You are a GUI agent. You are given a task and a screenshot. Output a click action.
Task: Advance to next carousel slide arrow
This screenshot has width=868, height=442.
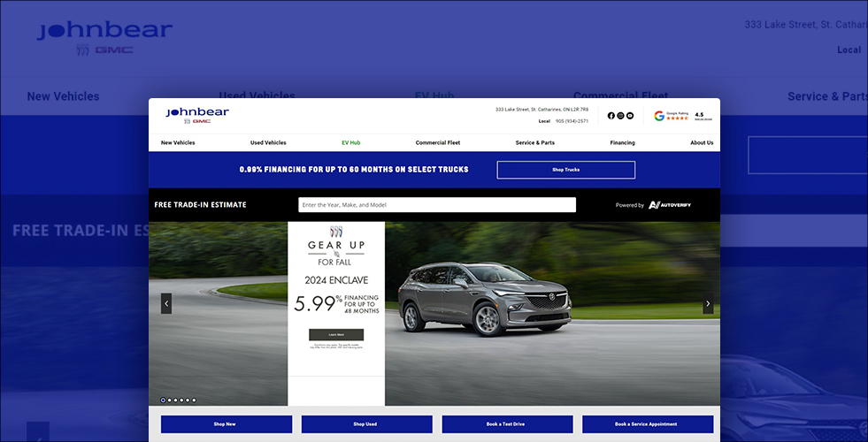pos(708,304)
